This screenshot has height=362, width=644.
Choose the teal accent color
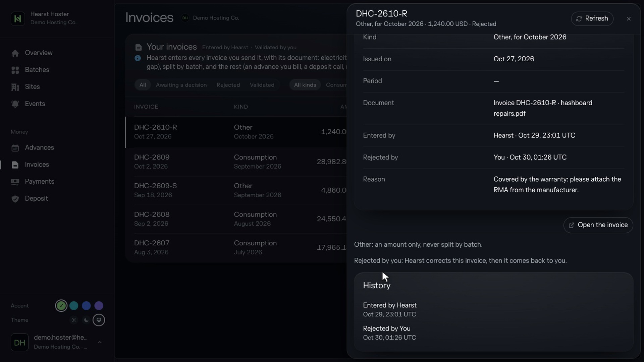[74, 306]
